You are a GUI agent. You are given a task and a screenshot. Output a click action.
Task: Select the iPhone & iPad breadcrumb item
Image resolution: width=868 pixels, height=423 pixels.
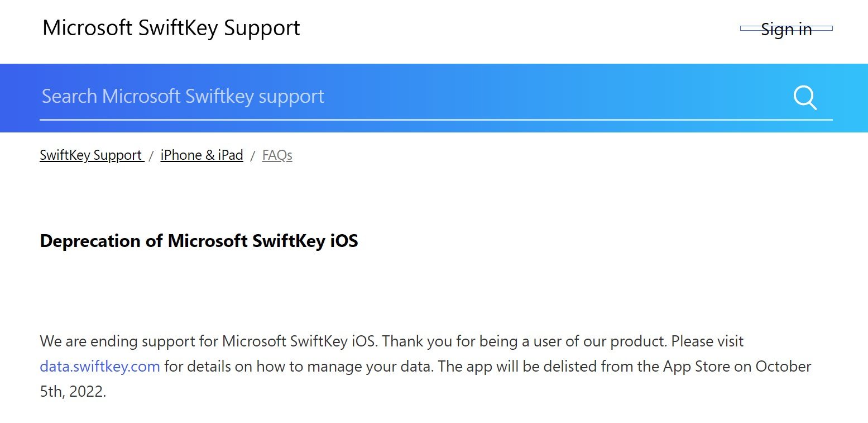(x=202, y=155)
